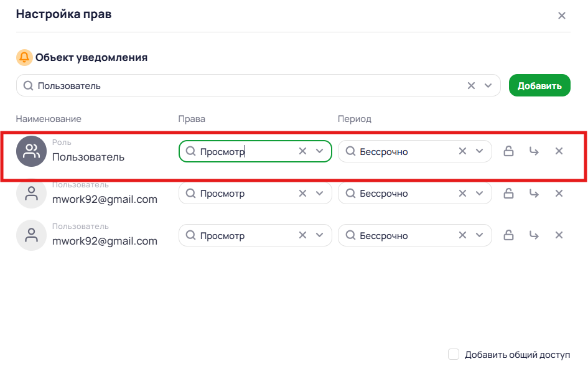Image resolution: width=588 pixels, height=389 pixels.
Task: Click the arrow icon in the second row
Action: click(533, 194)
